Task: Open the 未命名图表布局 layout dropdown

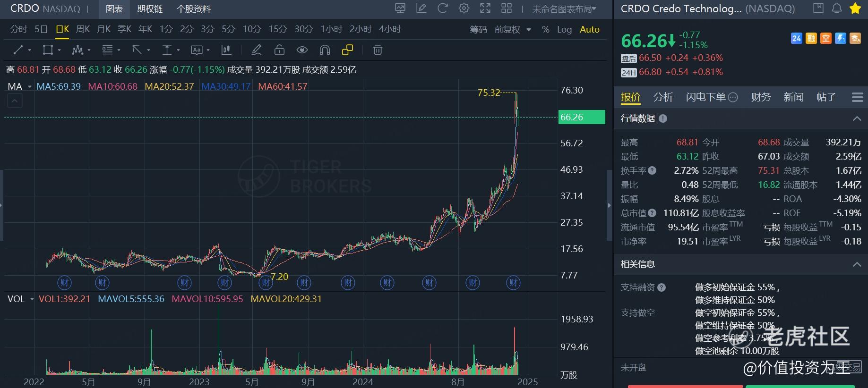Action: point(564,9)
